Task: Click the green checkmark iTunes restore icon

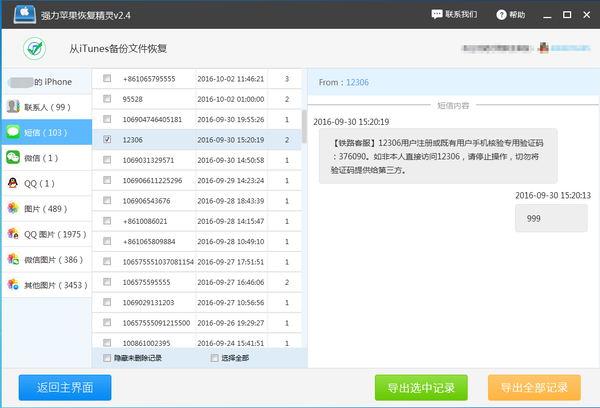Action: 34,49
